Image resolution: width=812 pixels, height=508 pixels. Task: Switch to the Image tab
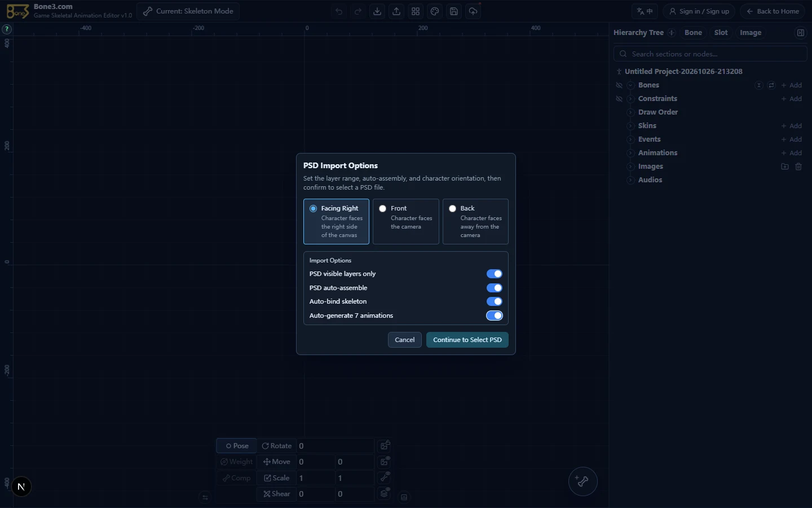(751, 33)
